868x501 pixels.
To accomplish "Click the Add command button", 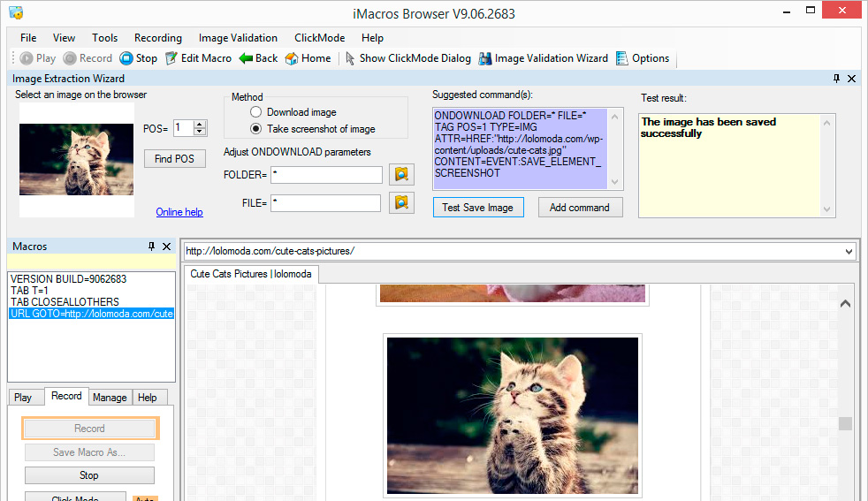I will [580, 208].
